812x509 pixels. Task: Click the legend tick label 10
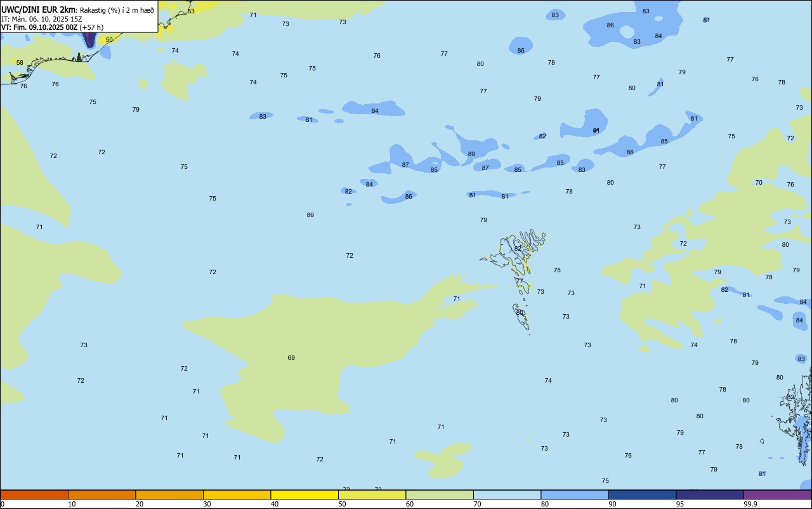pyautogui.click(x=72, y=504)
